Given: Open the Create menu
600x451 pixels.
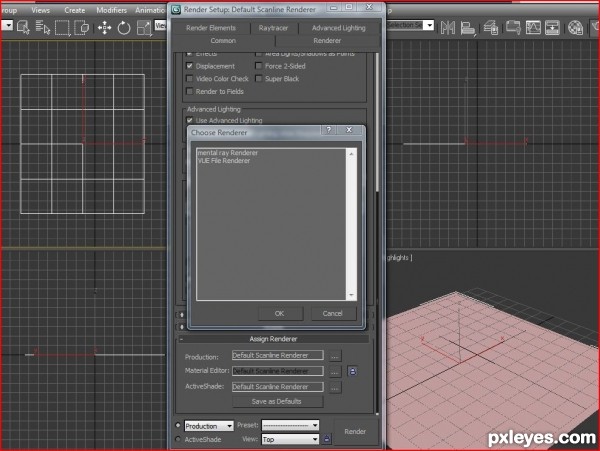Looking at the screenshot, I should (x=74, y=10).
